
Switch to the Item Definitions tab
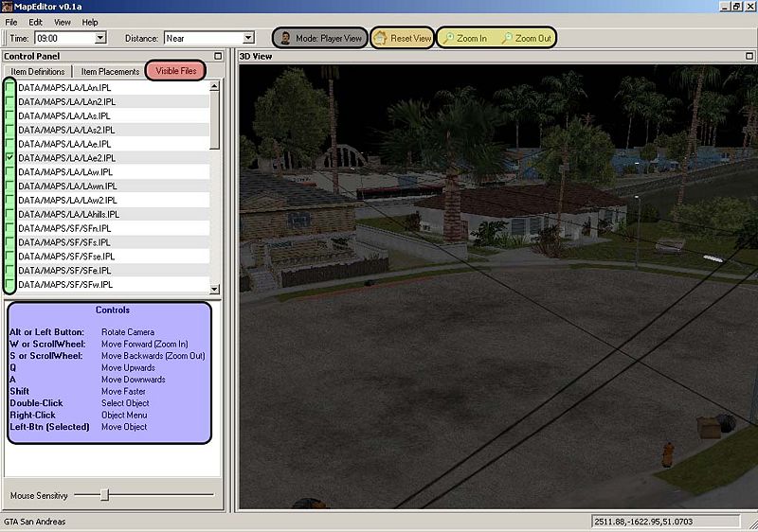pos(38,72)
